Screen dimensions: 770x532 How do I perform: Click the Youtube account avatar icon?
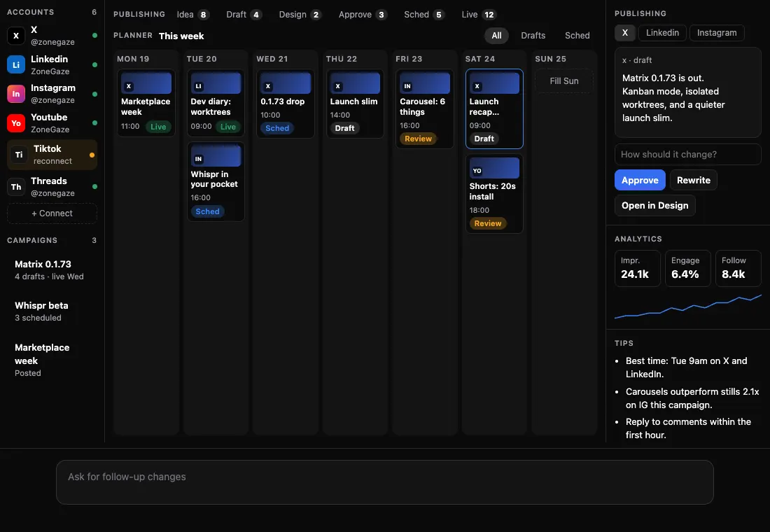pos(16,122)
